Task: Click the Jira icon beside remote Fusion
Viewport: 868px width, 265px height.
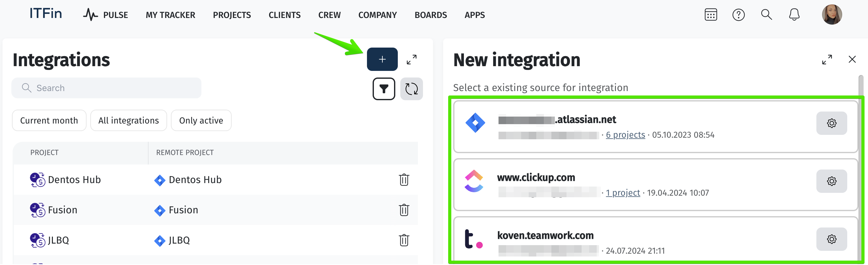Action: pyautogui.click(x=159, y=211)
